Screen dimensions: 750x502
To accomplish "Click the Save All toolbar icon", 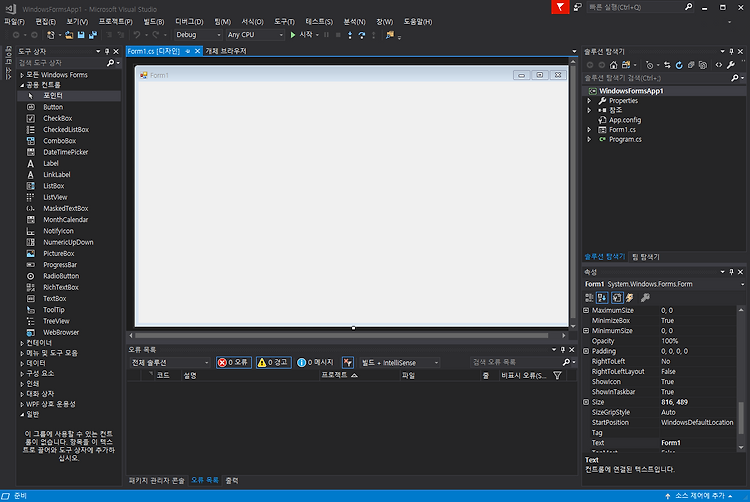I will (93, 35).
